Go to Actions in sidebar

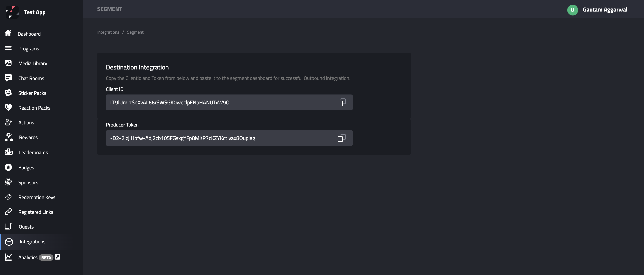point(26,123)
